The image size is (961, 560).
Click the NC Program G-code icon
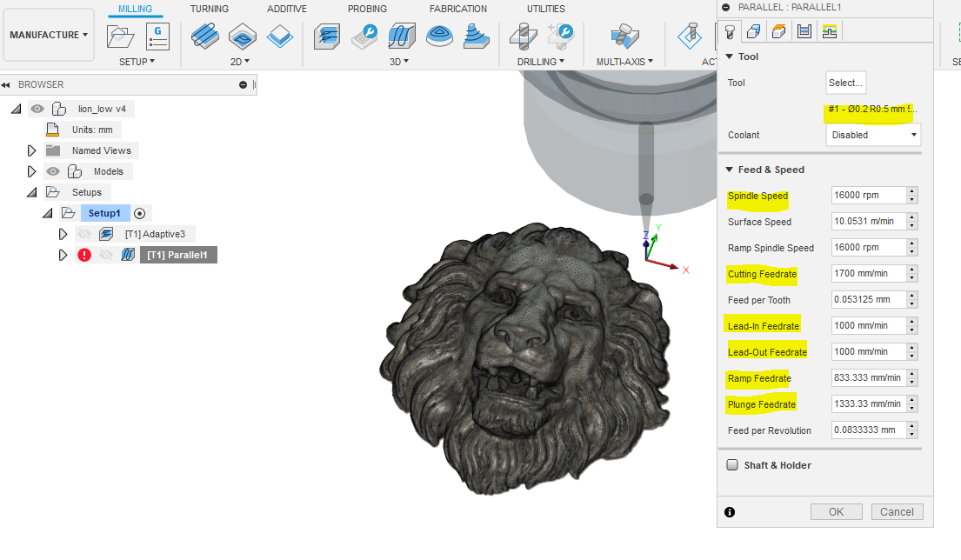point(157,37)
